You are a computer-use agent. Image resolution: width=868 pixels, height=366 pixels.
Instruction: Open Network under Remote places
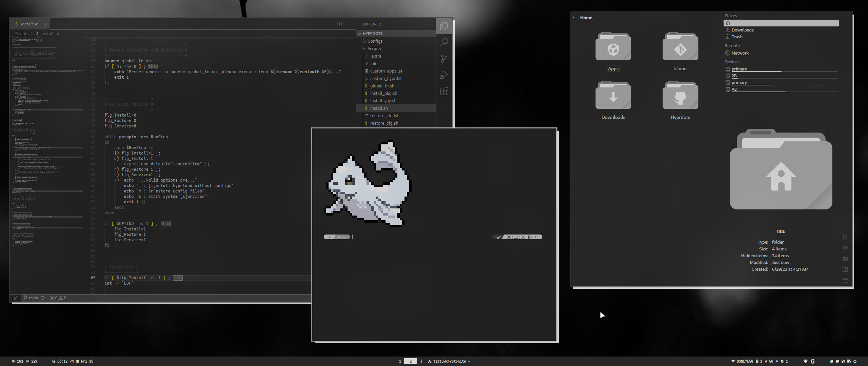pyautogui.click(x=740, y=53)
